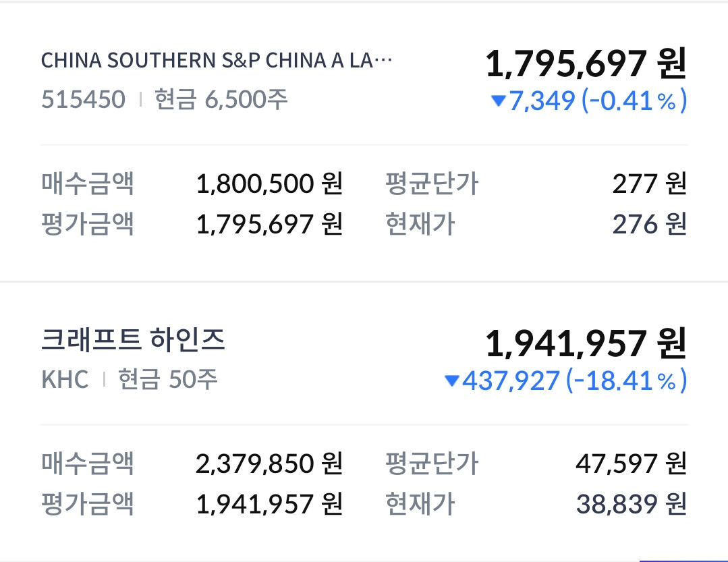
Task: Tap the -18.41% change percentage
Action: tap(627, 381)
